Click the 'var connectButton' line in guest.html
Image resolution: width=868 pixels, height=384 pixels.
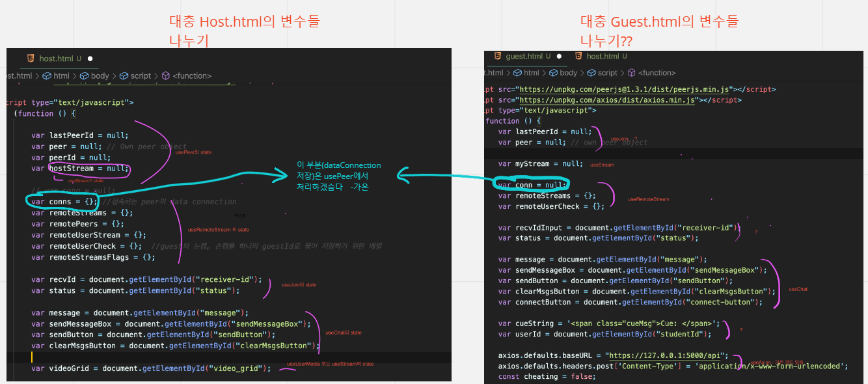click(631, 302)
